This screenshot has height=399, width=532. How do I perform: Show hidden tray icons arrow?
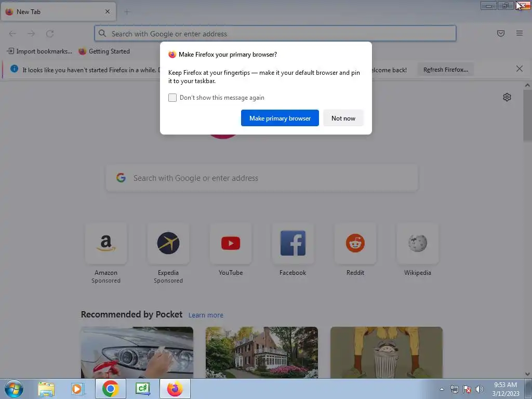[x=442, y=389]
